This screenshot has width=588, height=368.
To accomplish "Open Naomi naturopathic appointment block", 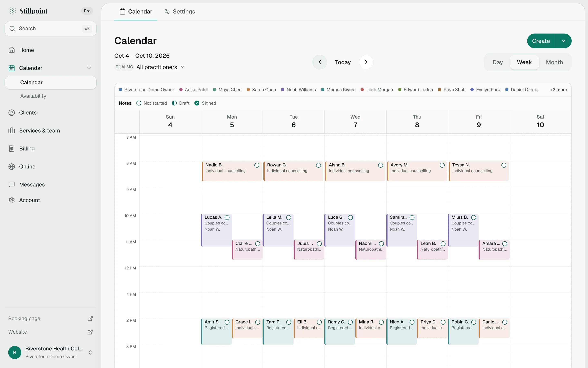I will point(371,250).
